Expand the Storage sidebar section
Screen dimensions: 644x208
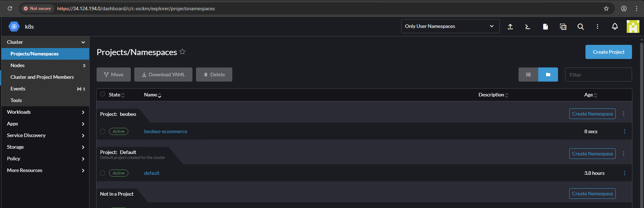point(45,147)
